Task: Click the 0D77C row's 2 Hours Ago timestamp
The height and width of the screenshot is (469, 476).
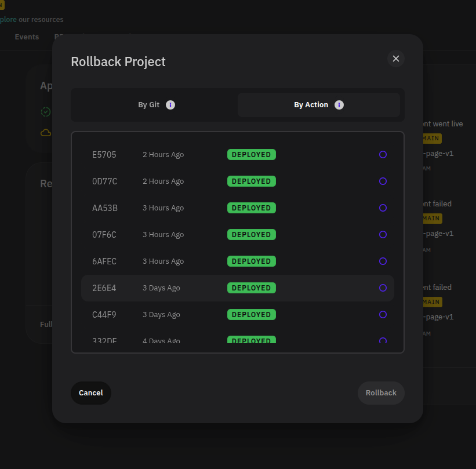Action: [163, 181]
